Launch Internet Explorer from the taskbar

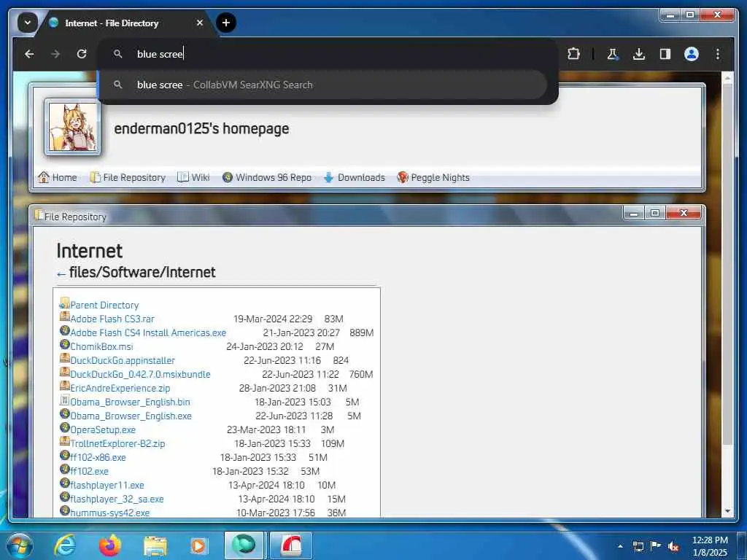[65, 545]
